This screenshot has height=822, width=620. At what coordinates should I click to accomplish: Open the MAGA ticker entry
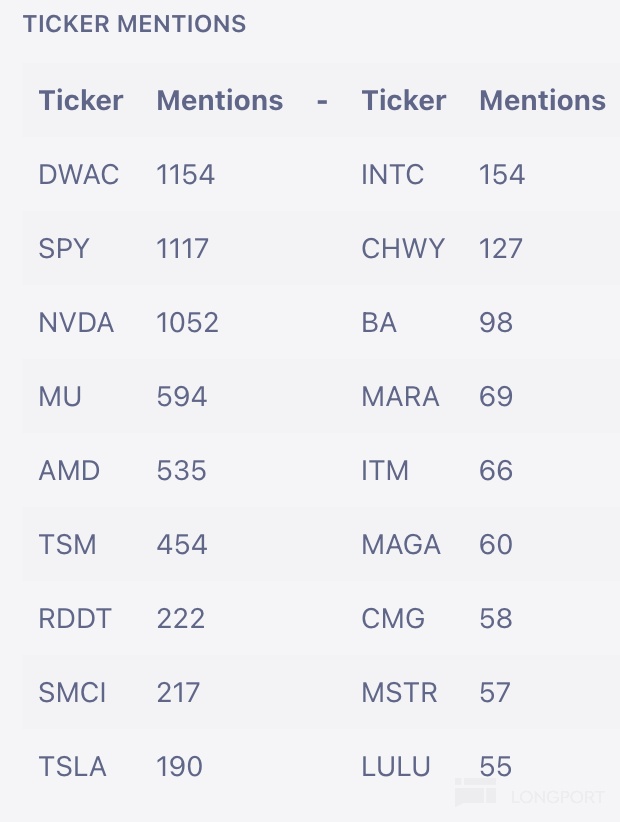[x=401, y=545]
